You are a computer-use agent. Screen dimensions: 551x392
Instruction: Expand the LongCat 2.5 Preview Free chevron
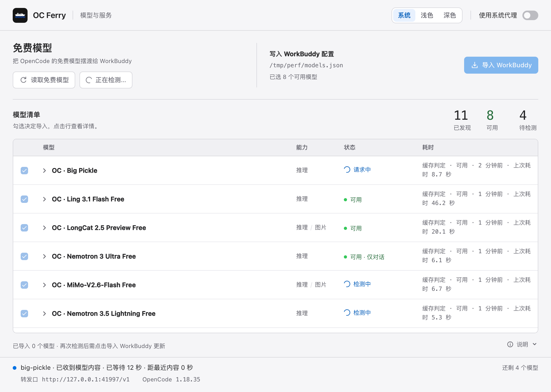point(45,228)
